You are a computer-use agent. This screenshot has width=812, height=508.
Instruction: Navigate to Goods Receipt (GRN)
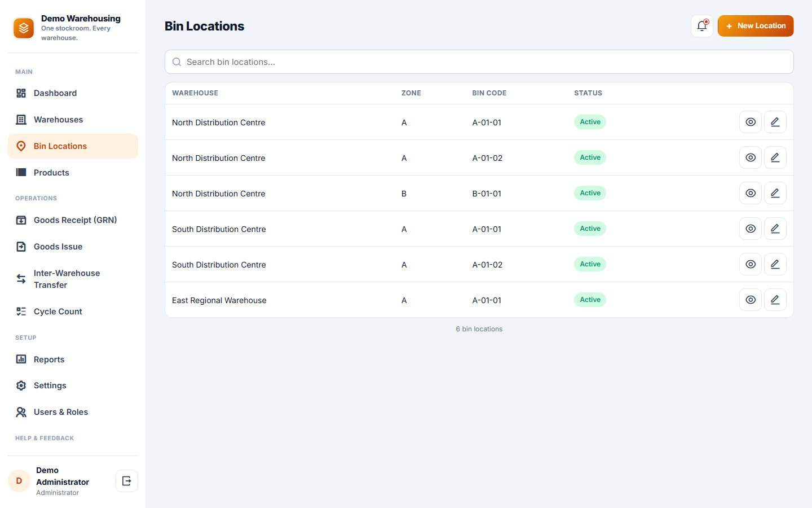[x=73, y=220]
